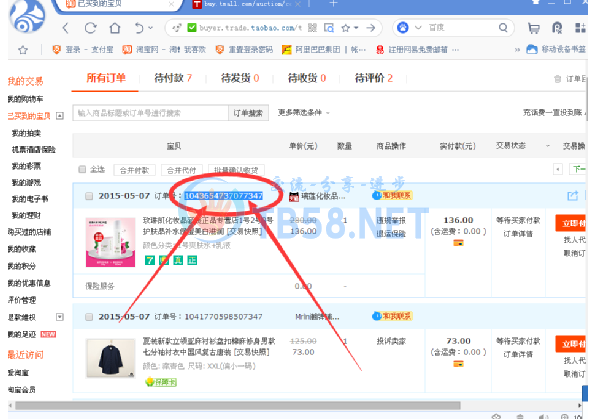The image size is (599, 419).
Task: Click the search magnifier icon in search box
Action: click(x=503, y=28)
